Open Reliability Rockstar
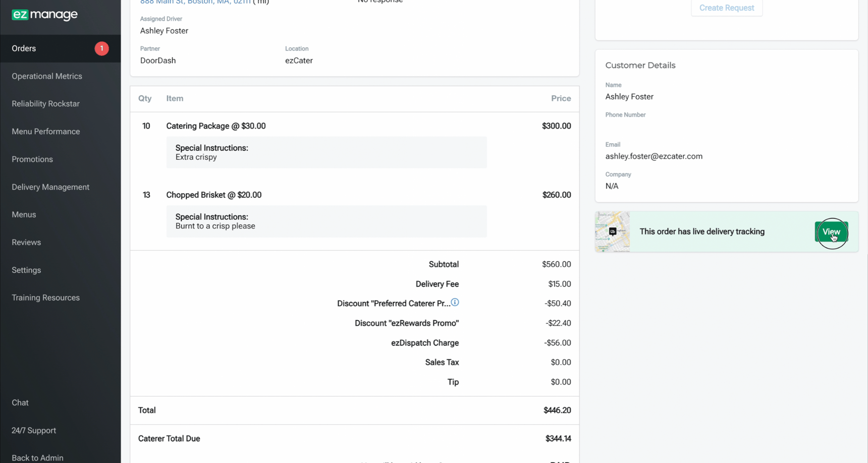 (x=45, y=103)
